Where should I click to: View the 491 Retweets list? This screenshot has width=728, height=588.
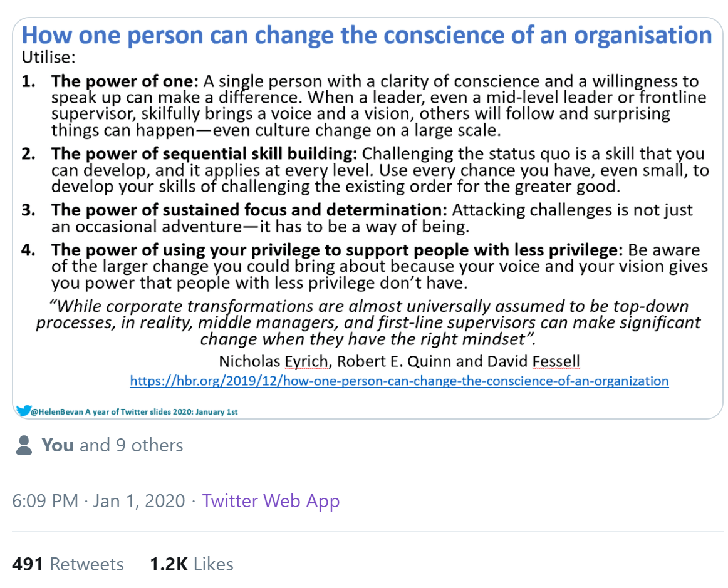pos(68,564)
